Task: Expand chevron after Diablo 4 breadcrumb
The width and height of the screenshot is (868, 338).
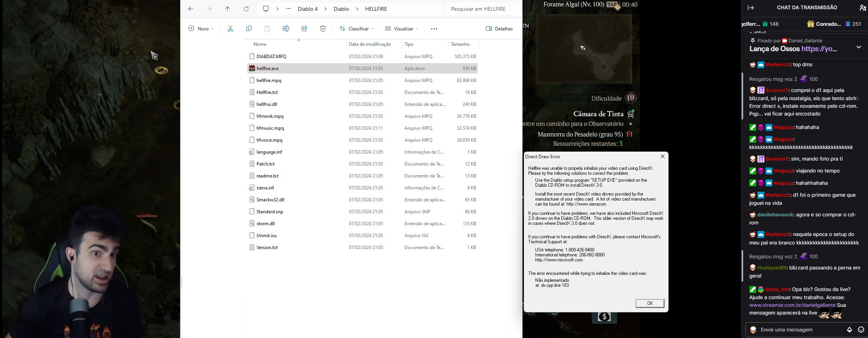Action: pos(326,9)
